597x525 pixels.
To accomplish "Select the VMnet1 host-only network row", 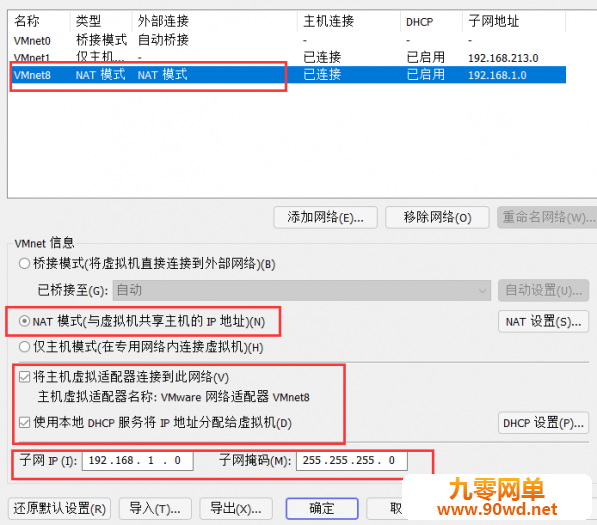I will 287,57.
